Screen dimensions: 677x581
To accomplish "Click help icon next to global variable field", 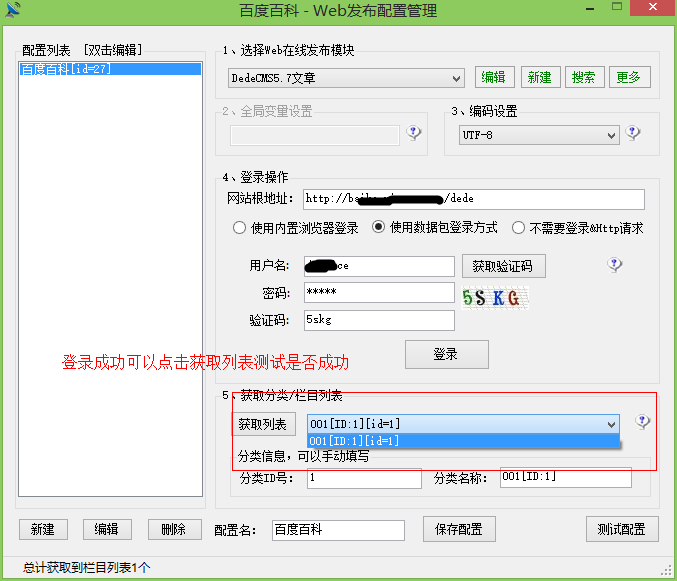I will pos(414,134).
